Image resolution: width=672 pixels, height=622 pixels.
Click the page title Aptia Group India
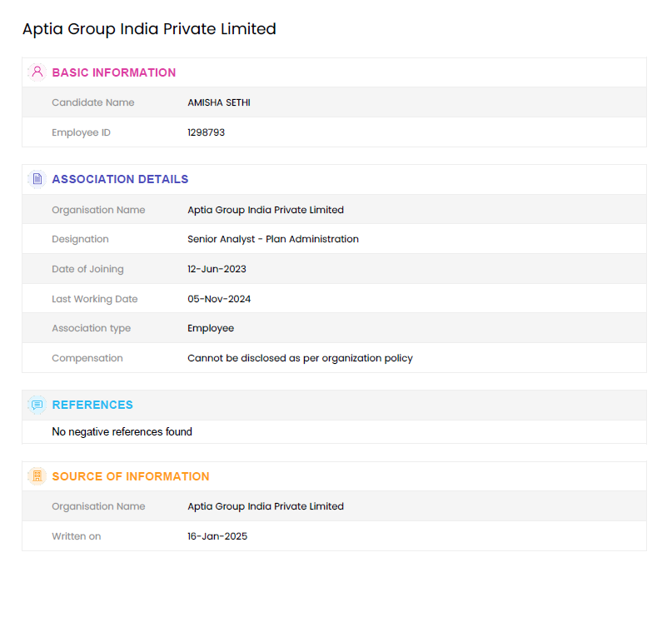pyautogui.click(x=149, y=29)
